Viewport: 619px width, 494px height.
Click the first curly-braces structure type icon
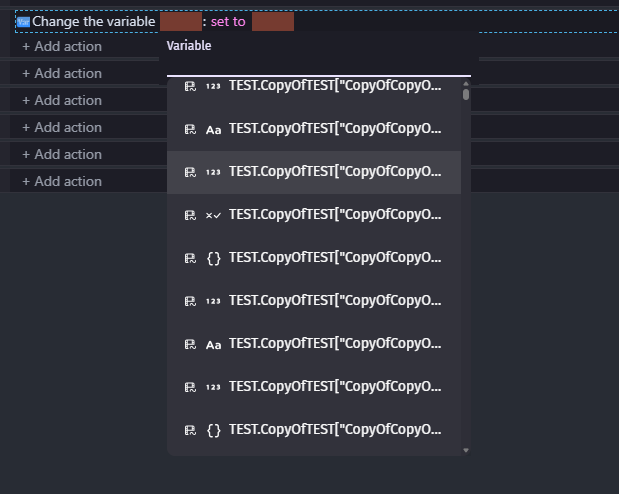click(x=214, y=258)
